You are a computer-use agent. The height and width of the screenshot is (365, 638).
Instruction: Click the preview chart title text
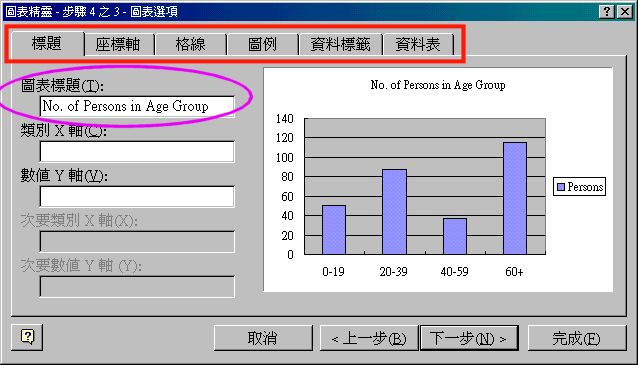pos(438,85)
